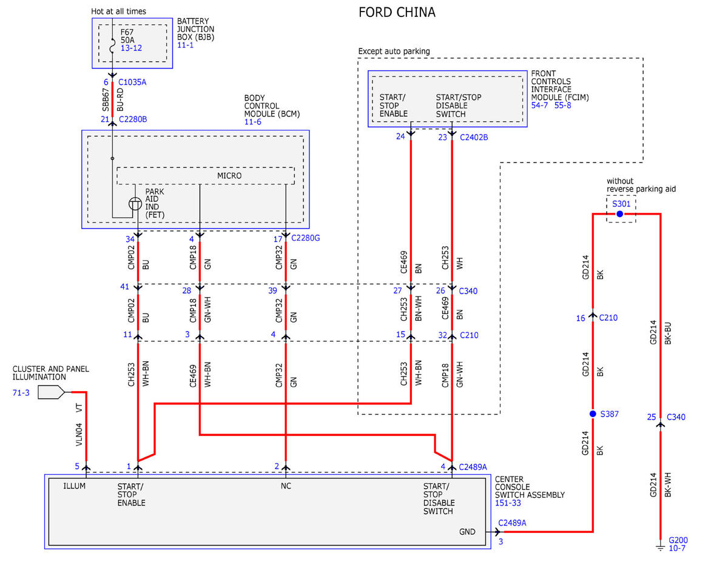Click the Park Aid indicator lamp symbol
The height and width of the screenshot is (562, 728).
tap(135, 205)
